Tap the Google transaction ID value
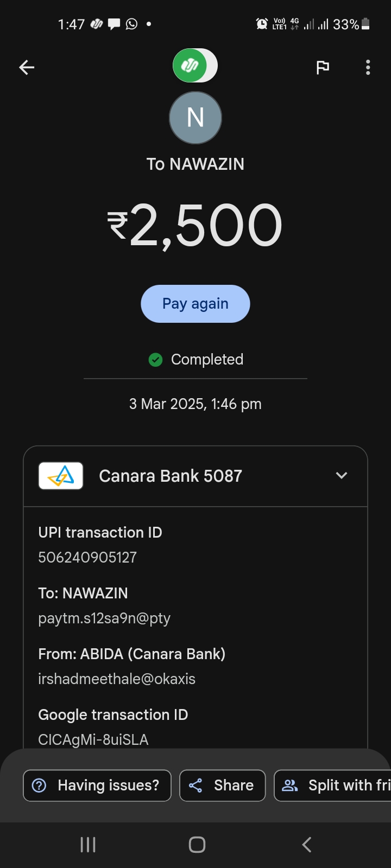 point(93,739)
